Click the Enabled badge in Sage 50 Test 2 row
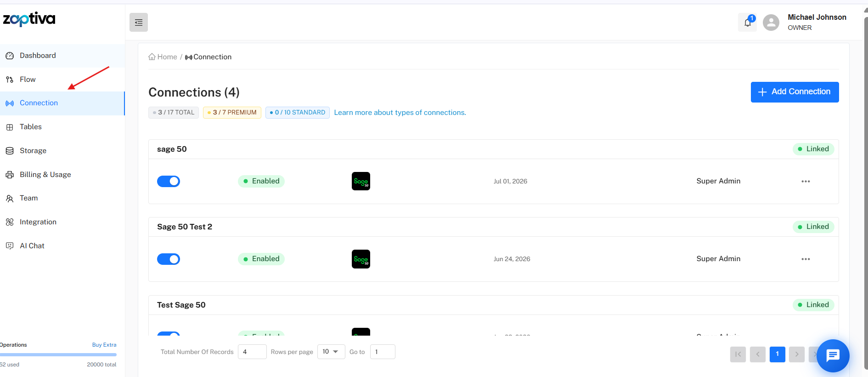Viewport: 868px width, 377px height. (x=261, y=259)
